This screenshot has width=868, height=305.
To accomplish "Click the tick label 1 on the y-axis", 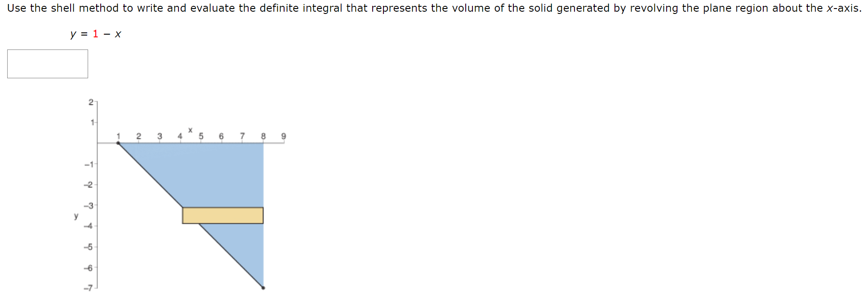I will (92, 122).
